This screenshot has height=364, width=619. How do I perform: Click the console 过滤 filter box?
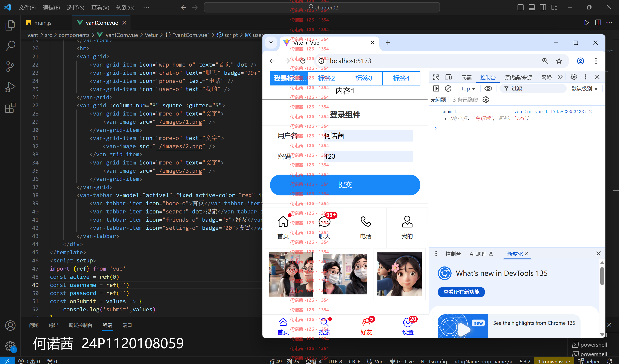[533, 89]
